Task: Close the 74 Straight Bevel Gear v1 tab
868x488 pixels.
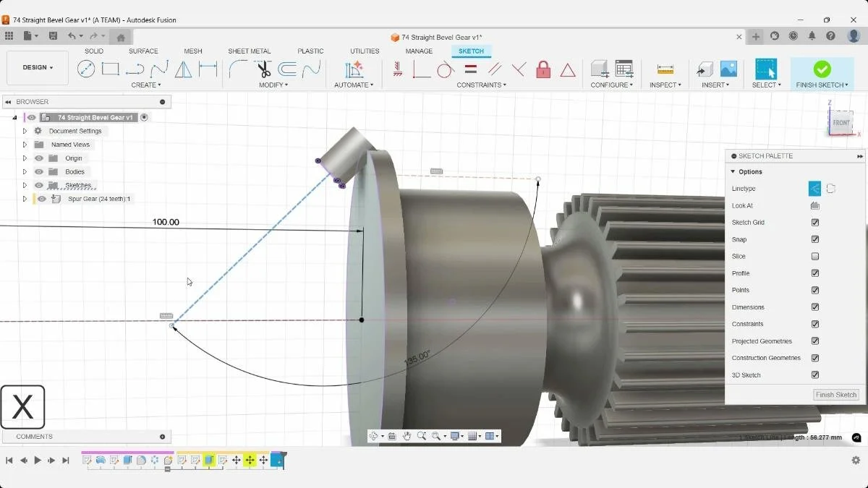Action: (739, 37)
